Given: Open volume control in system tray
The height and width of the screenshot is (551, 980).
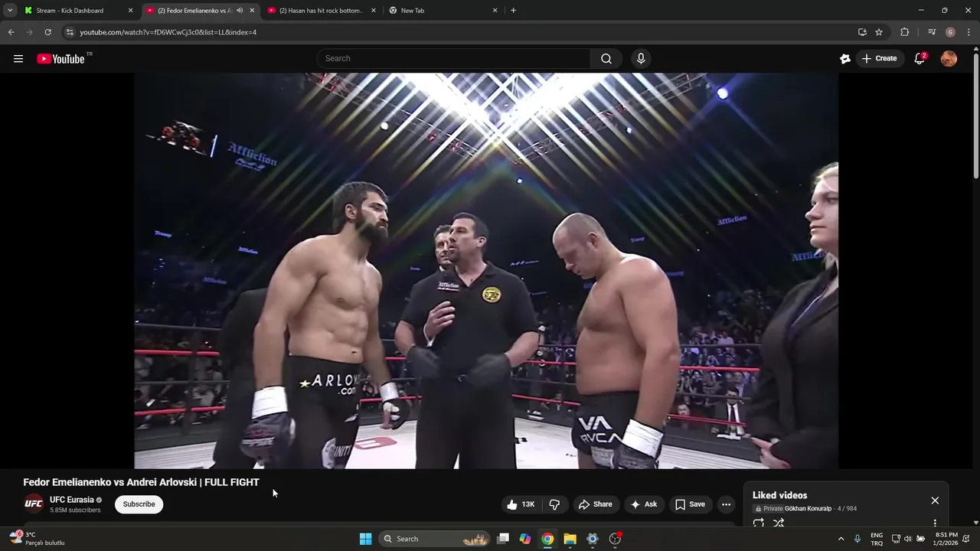Looking at the screenshot, I should point(908,539).
